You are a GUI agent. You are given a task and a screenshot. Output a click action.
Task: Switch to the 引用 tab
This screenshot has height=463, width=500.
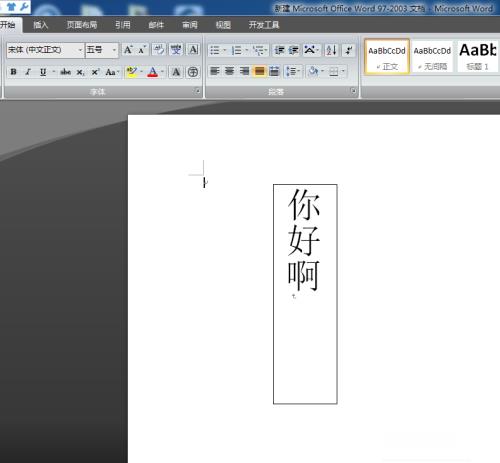123,25
